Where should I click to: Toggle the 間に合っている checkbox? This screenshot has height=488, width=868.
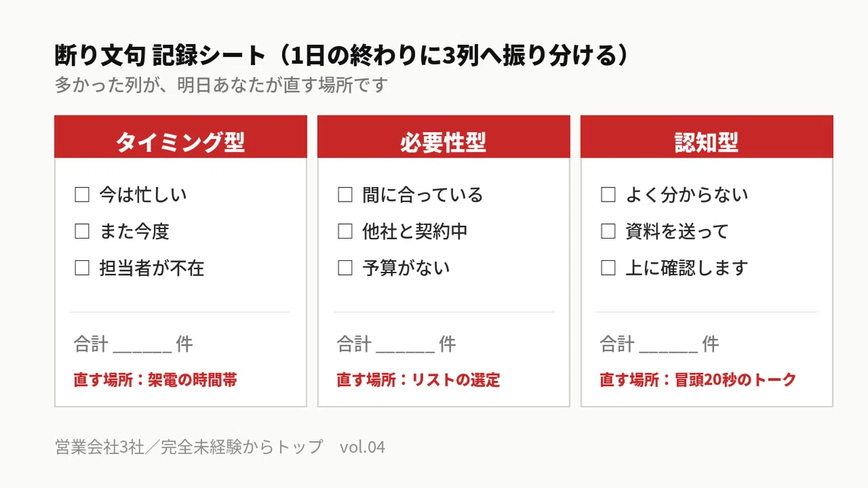tap(345, 195)
